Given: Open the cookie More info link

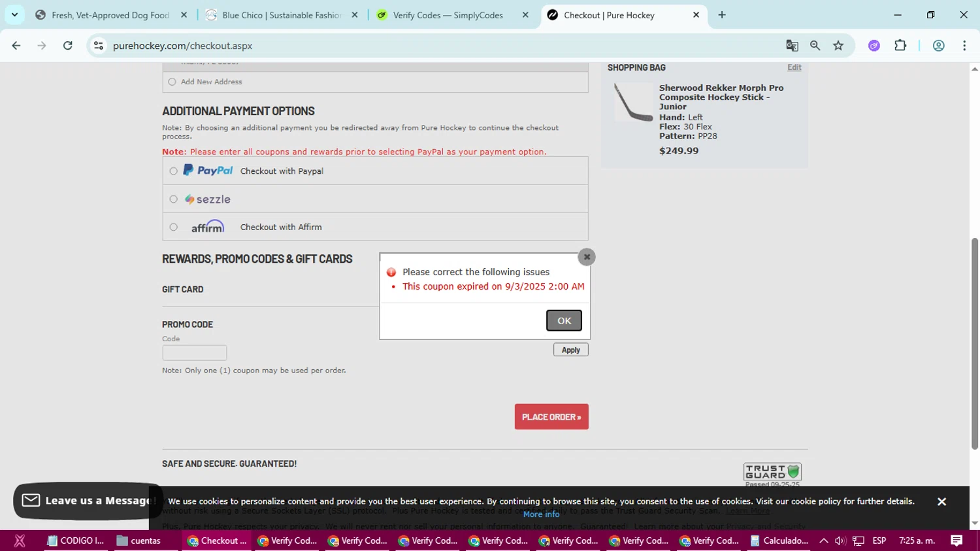Looking at the screenshot, I should pos(541,514).
